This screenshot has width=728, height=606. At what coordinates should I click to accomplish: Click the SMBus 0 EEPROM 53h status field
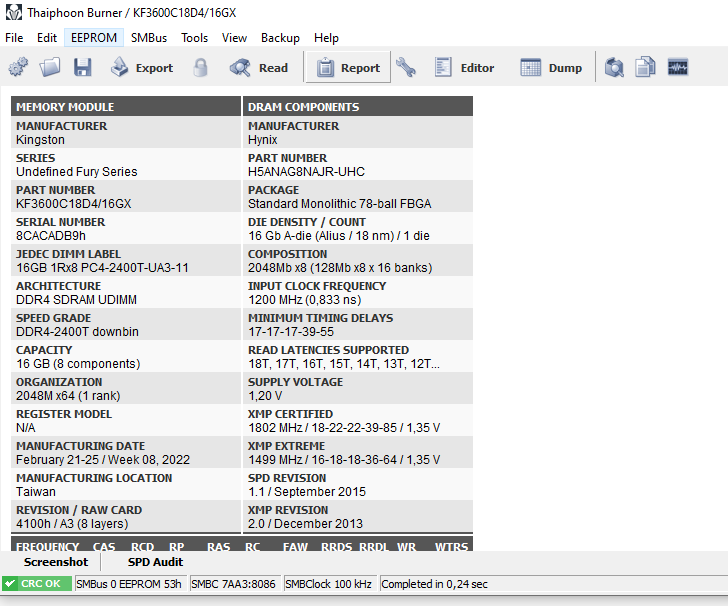(129, 584)
